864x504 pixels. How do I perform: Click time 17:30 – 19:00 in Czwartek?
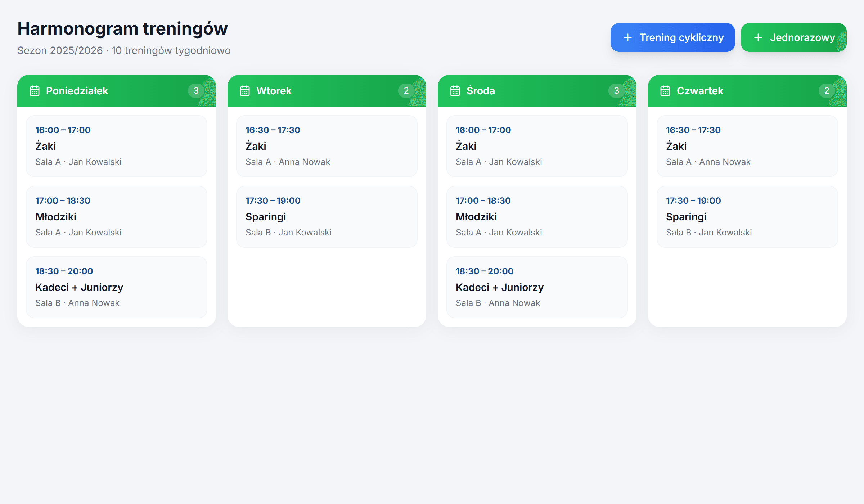point(693,201)
